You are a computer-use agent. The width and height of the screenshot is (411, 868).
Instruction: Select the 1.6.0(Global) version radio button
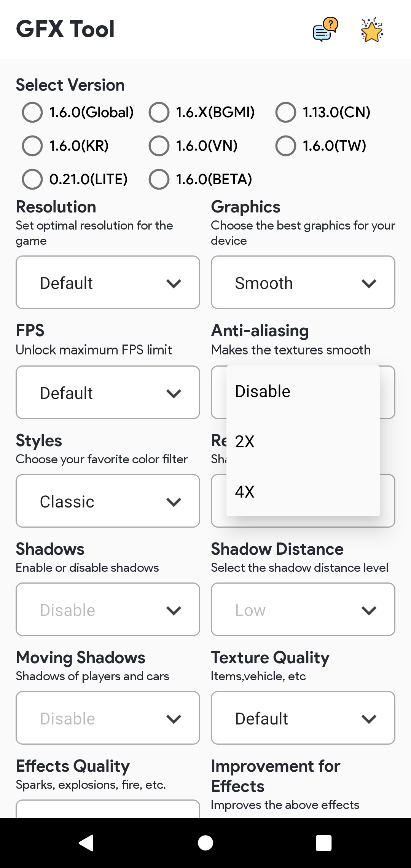tap(32, 112)
